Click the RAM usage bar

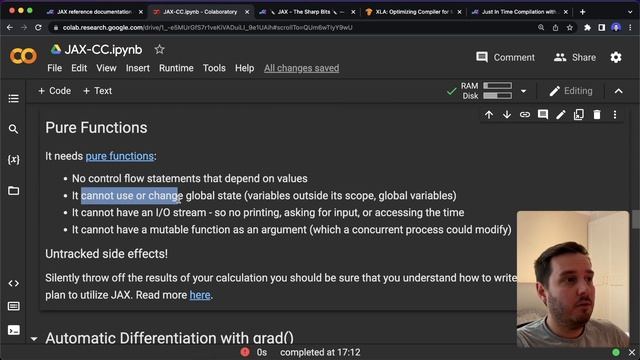tap(498, 85)
